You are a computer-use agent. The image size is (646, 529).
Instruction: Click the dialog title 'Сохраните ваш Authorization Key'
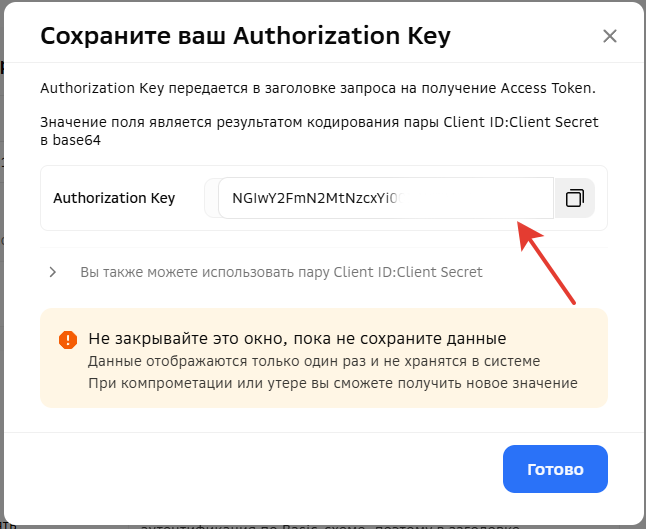[x=245, y=37]
